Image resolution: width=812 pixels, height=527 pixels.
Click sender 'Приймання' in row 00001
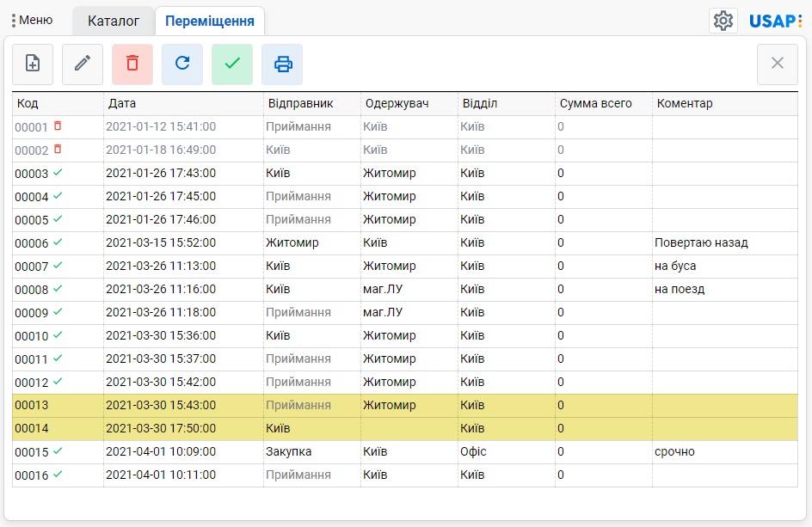pos(298,127)
